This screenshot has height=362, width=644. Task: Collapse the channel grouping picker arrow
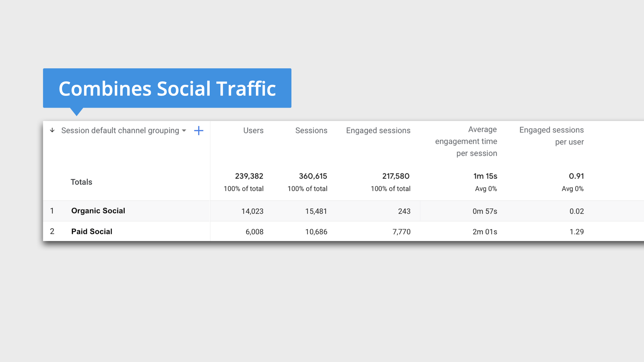184,131
